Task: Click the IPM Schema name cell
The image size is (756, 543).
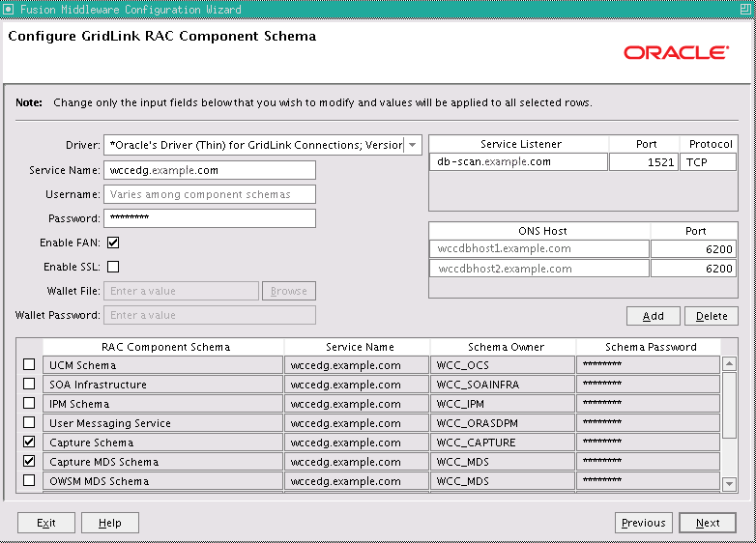Action: coord(163,404)
